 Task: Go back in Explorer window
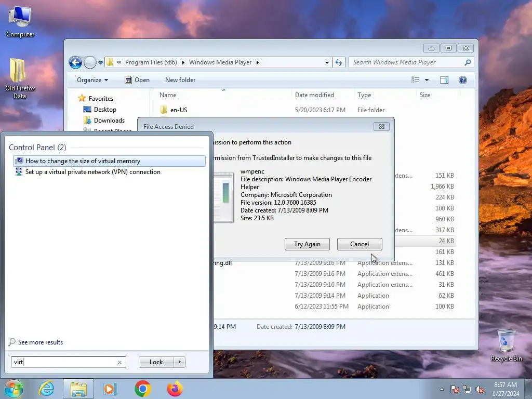(75, 62)
